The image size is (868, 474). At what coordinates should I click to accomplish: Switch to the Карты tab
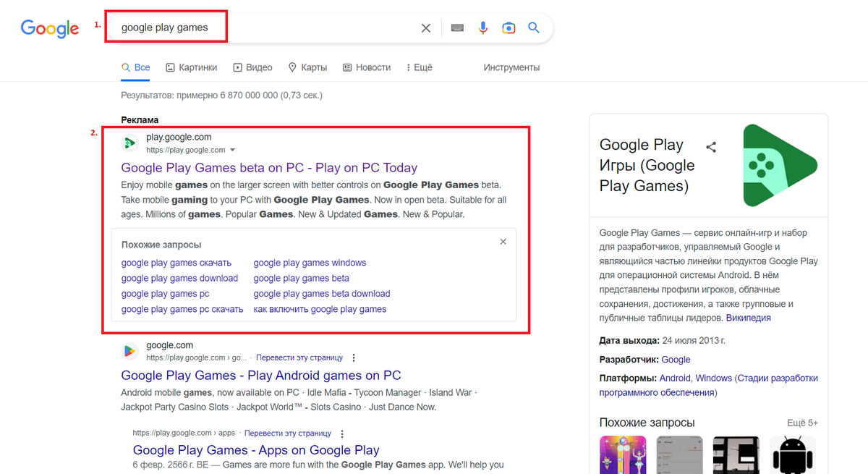point(307,67)
